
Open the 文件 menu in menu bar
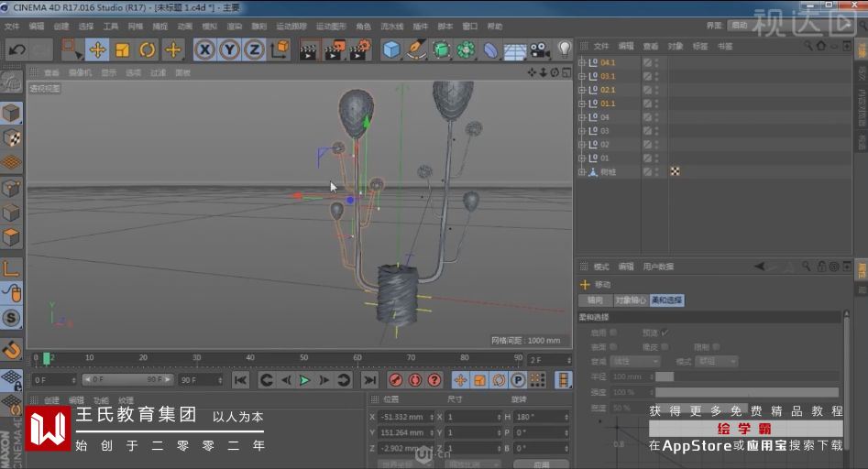click(x=12, y=27)
